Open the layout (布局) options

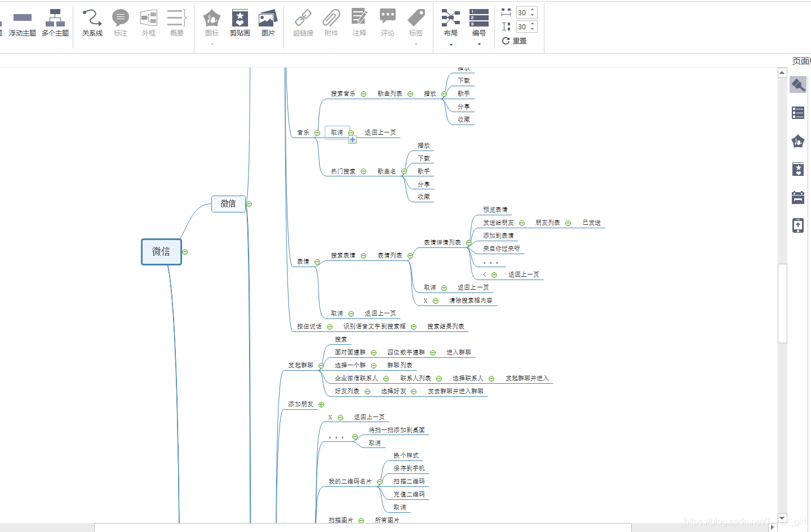pos(451,23)
